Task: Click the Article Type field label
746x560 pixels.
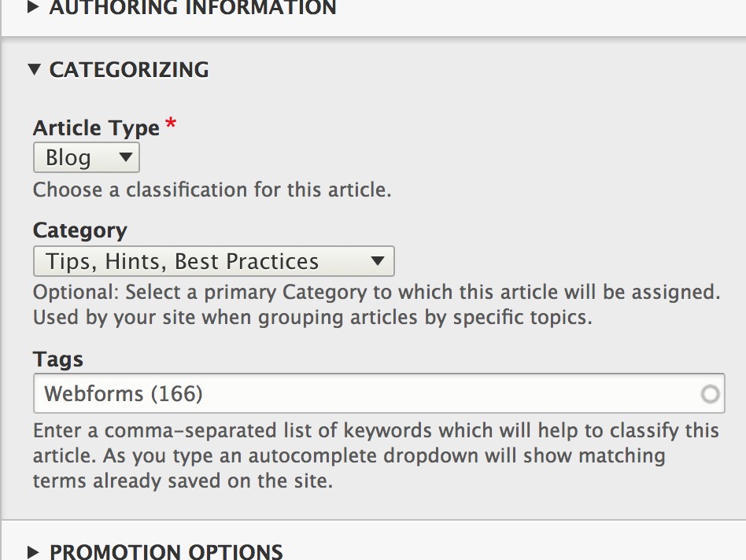Action: click(97, 128)
